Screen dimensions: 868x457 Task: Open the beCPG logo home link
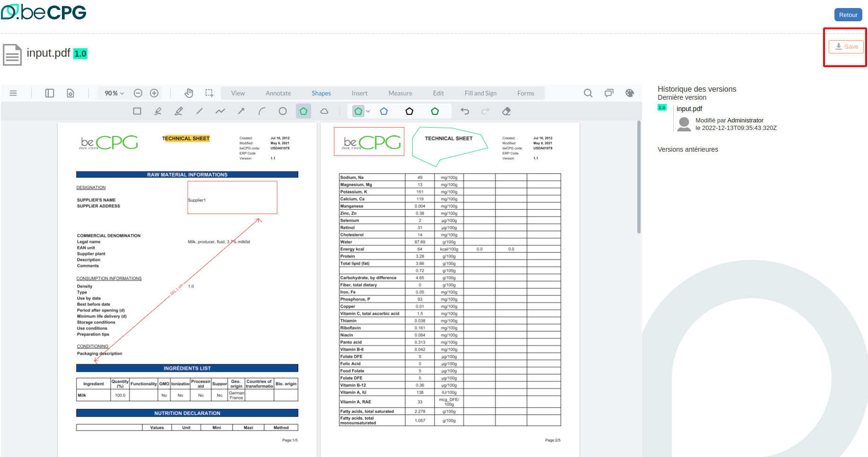(43, 12)
